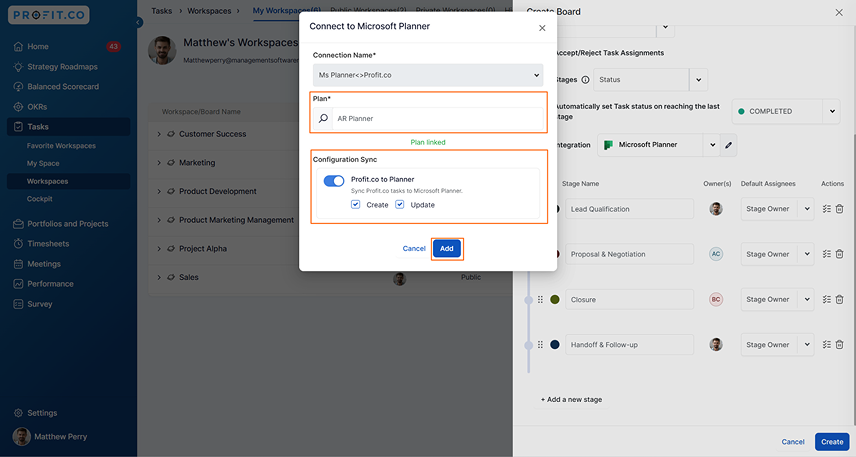Screen dimensions: 856x457
Task: Uncheck the Update checkbox
Action: 400,205
